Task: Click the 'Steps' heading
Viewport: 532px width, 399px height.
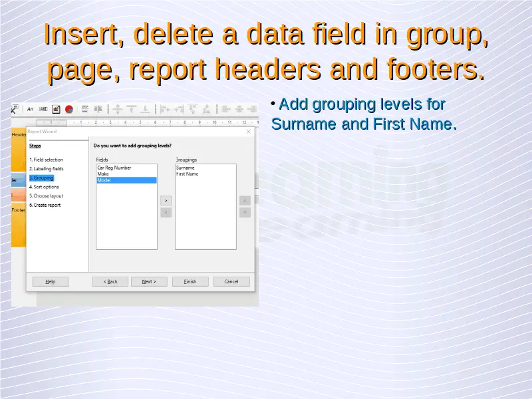Action: coord(35,146)
